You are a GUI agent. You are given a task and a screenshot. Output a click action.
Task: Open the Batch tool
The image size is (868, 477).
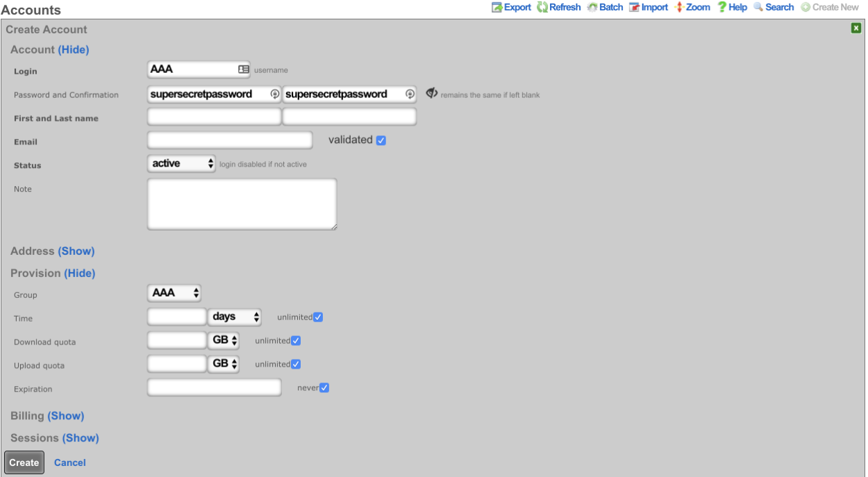coord(592,8)
